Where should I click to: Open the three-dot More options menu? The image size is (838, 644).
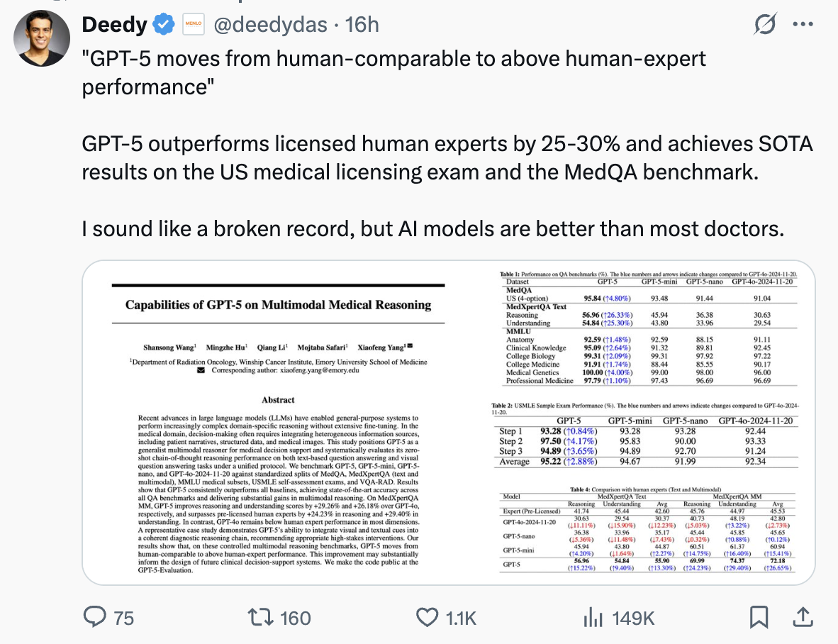point(803,25)
